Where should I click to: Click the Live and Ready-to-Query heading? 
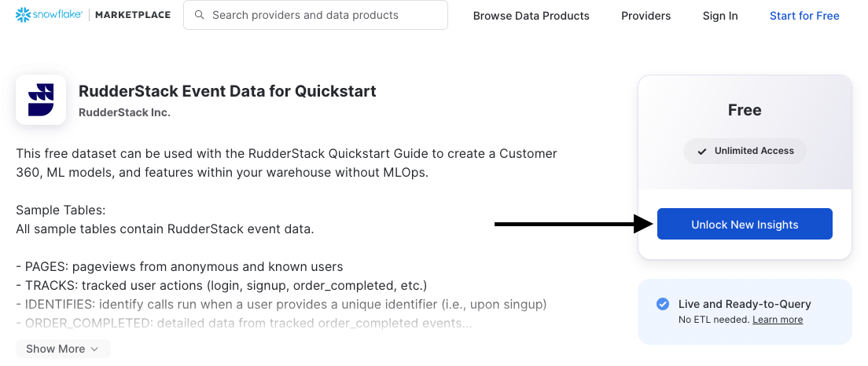point(745,304)
